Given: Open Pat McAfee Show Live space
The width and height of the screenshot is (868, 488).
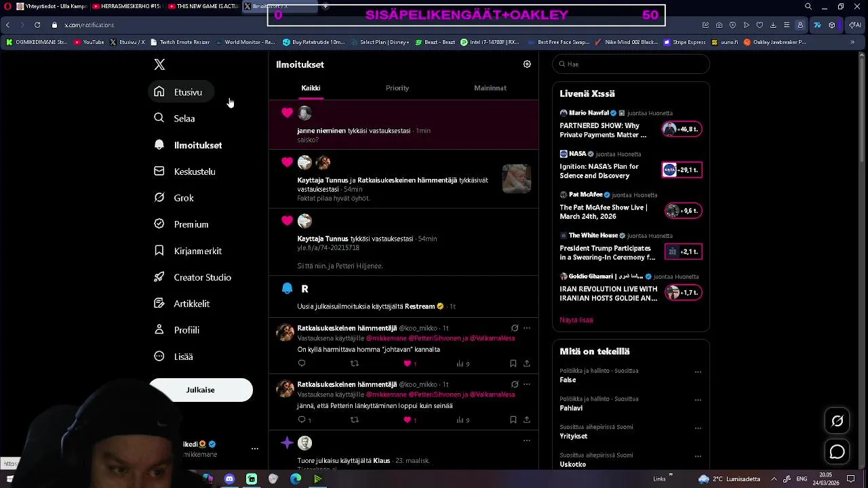Looking at the screenshot, I should (x=631, y=207).
